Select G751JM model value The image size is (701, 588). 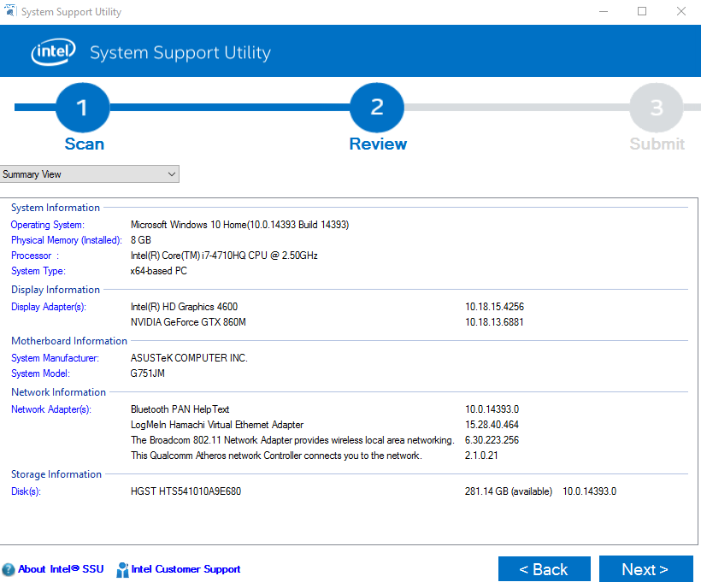[x=148, y=373]
